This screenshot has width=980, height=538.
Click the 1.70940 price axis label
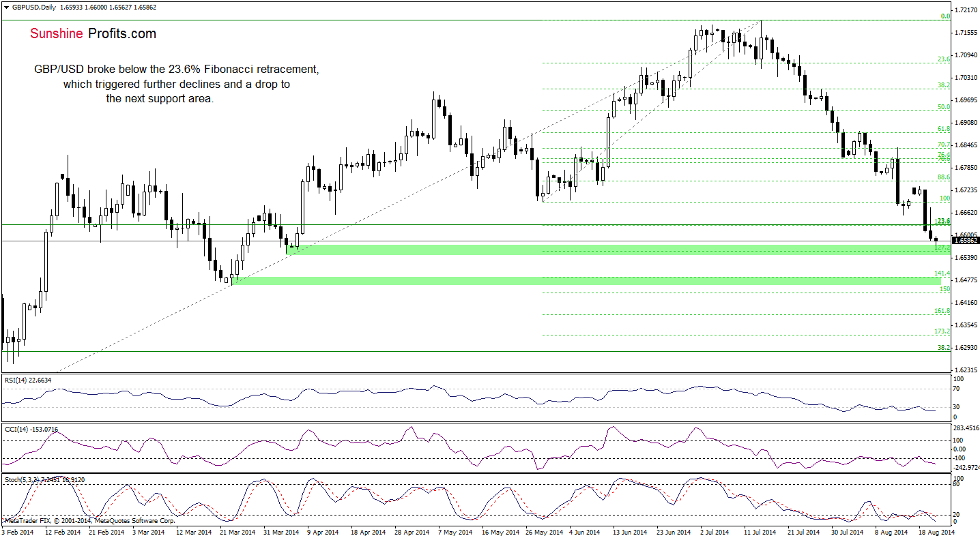pos(967,55)
